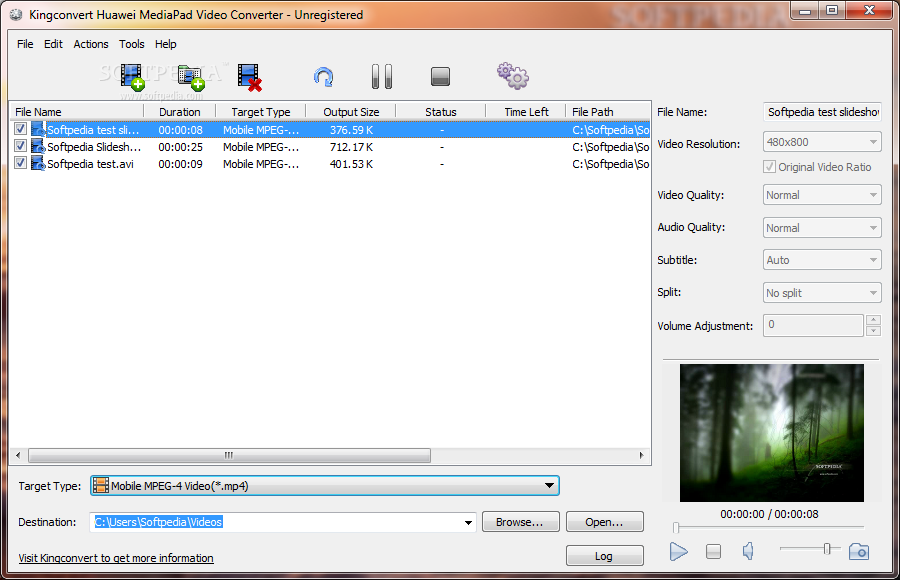The width and height of the screenshot is (900, 580).
Task: Pause conversion using the pause toolbar icon
Action: coord(382,76)
